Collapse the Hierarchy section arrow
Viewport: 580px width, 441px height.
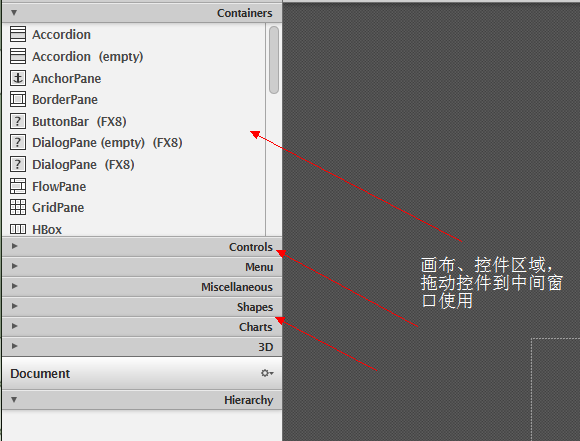point(14,400)
